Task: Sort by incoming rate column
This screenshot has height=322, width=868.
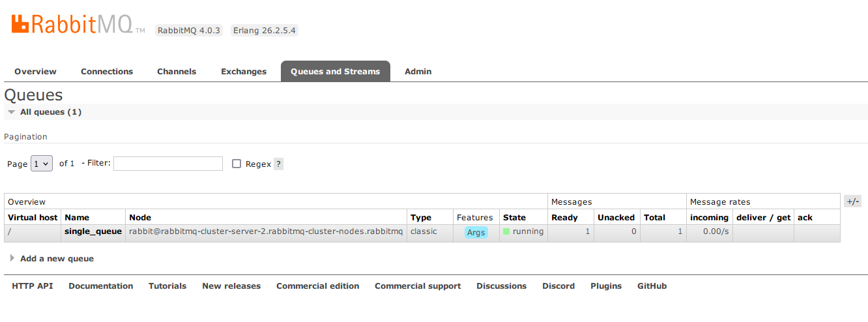Action: coord(709,218)
